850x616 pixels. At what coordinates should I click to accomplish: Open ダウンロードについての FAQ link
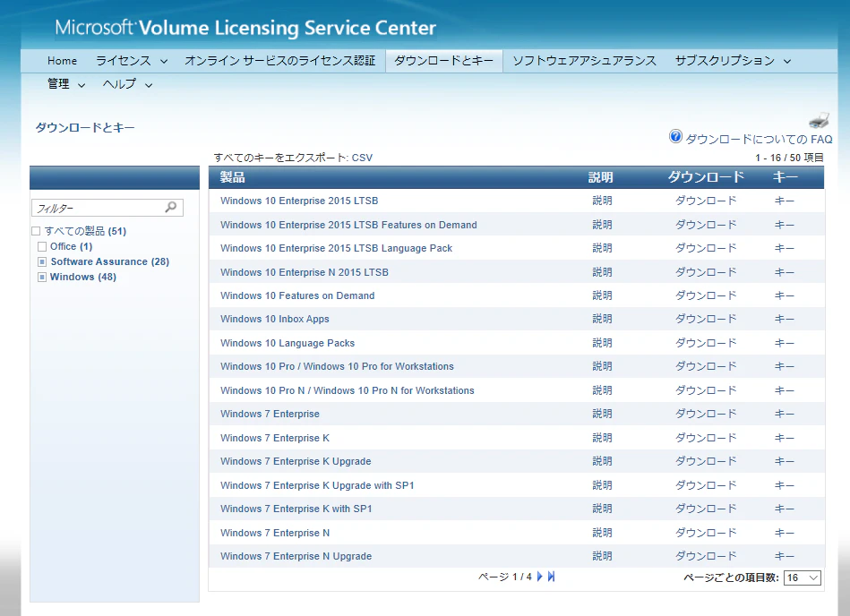pos(759,140)
